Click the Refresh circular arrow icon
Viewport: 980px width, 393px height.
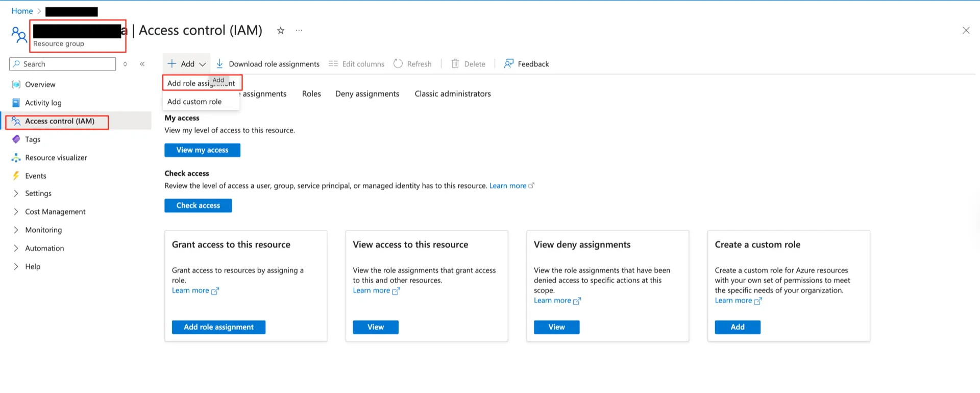pyautogui.click(x=398, y=64)
